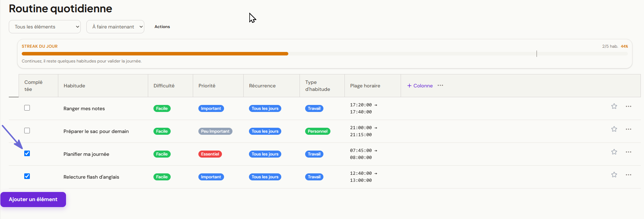This screenshot has height=219, width=644.
Task: Open more options for Ranger mes notes
Action: (x=629, y=106)
